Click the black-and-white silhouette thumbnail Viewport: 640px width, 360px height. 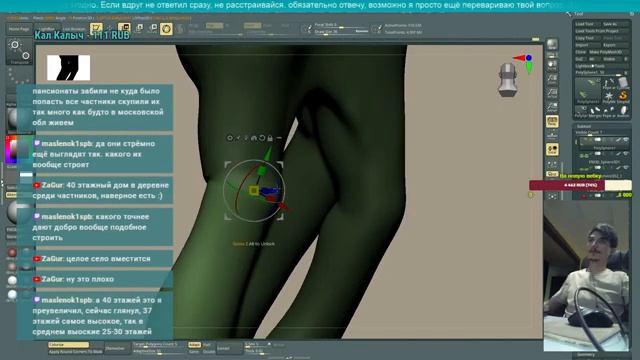pyautogui.click(x=69, y=68)
